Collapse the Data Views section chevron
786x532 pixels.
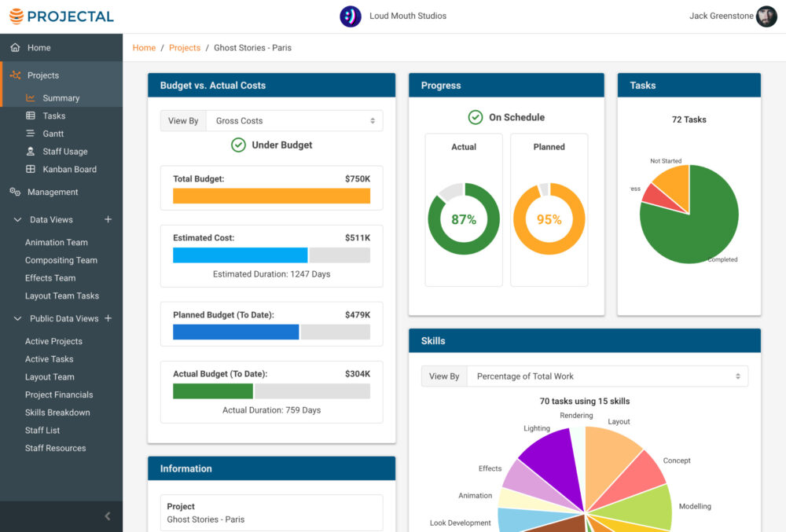coord(17,219)
